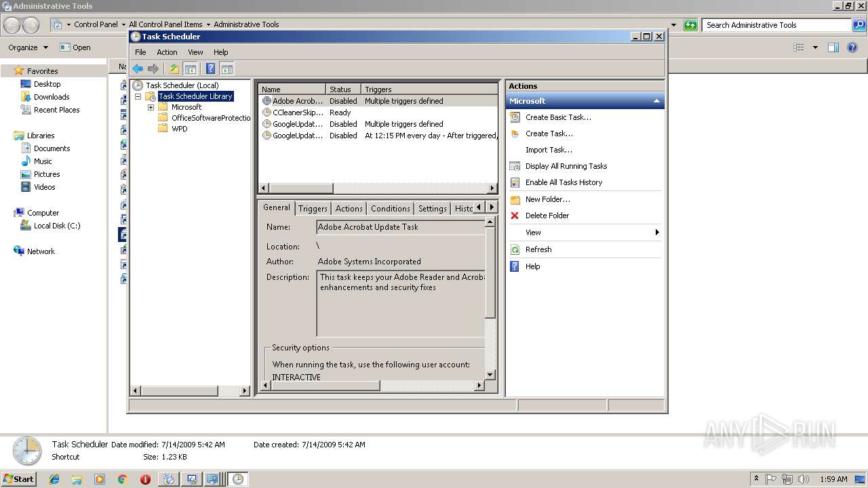
Task: Select Task Scheduler (Local) root node
Action: (x=182, y=85)
